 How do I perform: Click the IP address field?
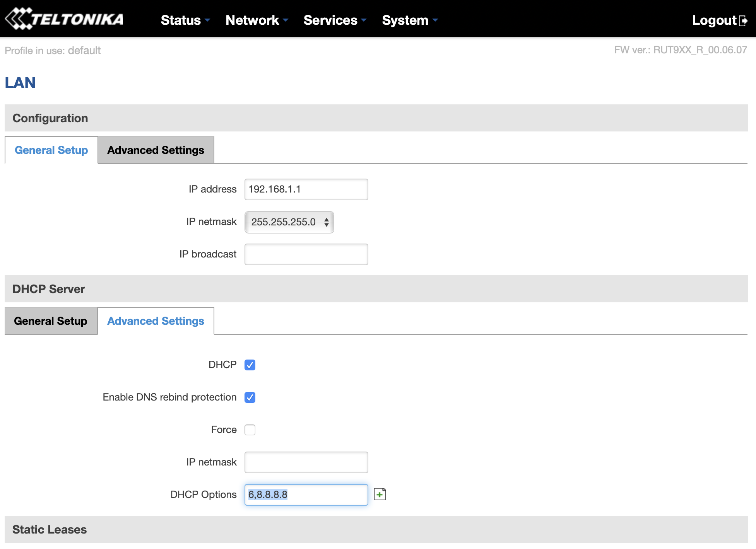pyautogui.click(x=306, y=189)
